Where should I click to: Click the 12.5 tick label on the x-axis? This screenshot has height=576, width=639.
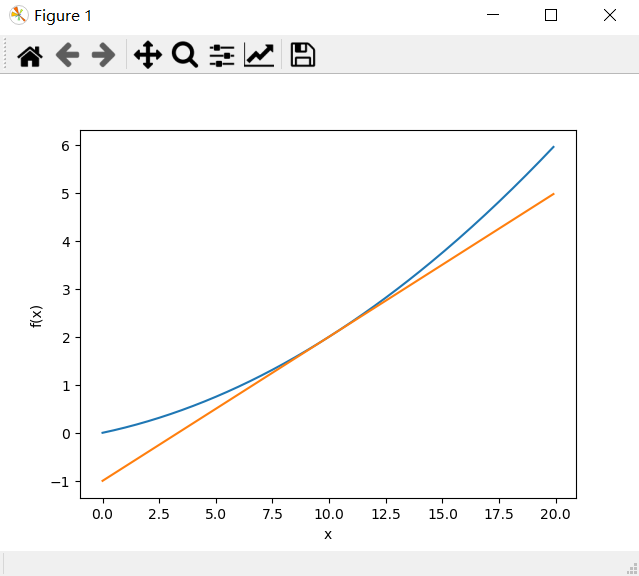(x=386, y=514)
